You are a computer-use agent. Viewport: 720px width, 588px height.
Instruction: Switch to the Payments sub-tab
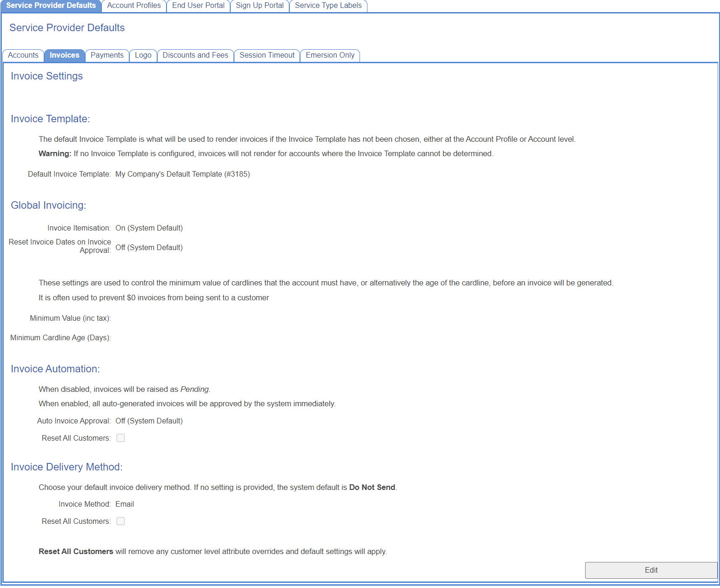(x=107, y=55)
